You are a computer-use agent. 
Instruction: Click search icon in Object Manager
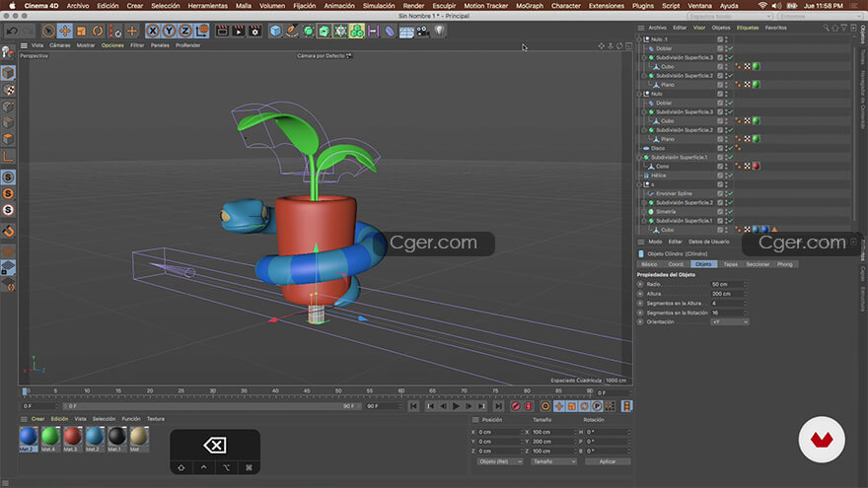pos(826,28)
